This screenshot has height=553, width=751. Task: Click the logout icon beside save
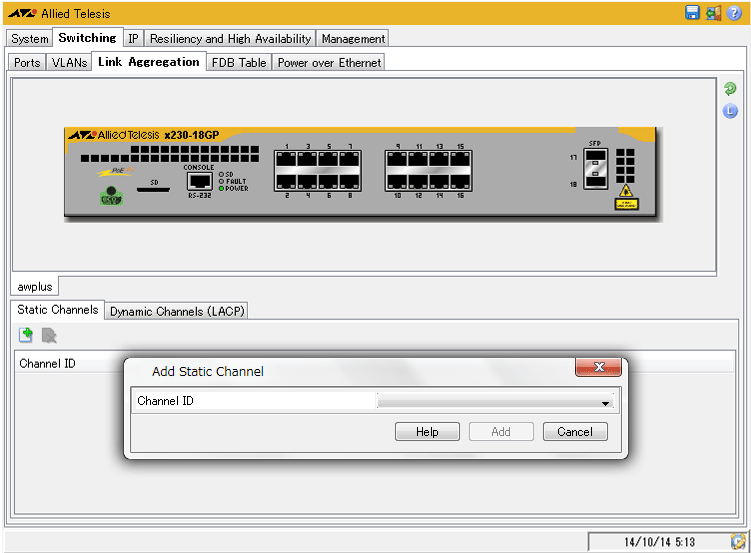click(x=713, y=13)
